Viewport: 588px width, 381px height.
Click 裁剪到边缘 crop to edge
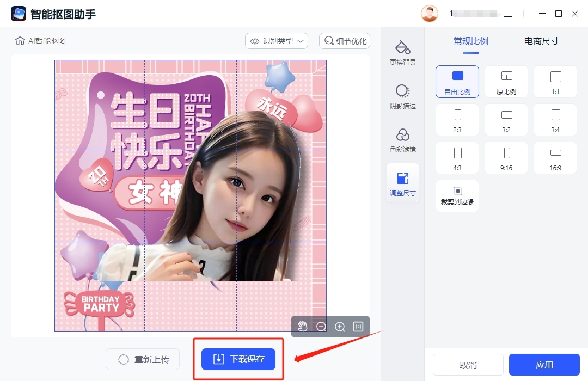click(x=457, y=196)
